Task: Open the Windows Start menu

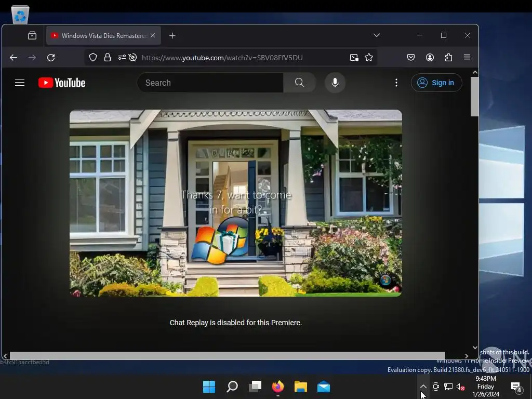Action: pos(209,387)
